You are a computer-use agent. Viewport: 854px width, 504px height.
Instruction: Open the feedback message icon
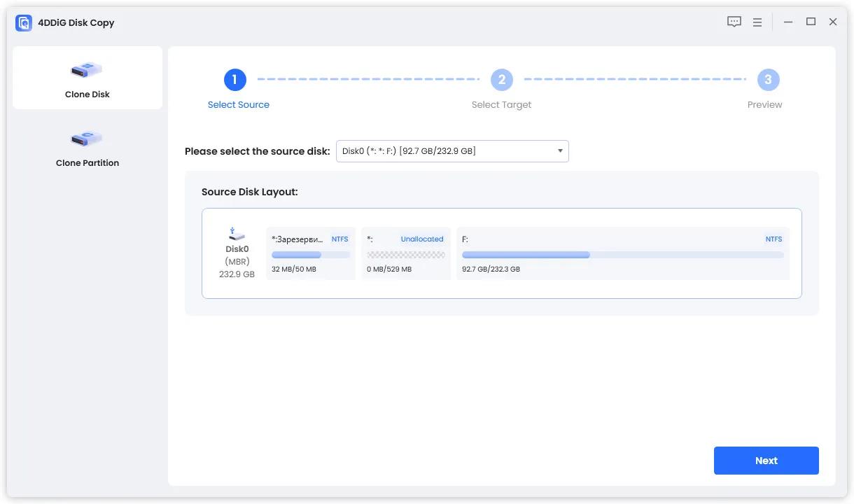coord(734,22)
